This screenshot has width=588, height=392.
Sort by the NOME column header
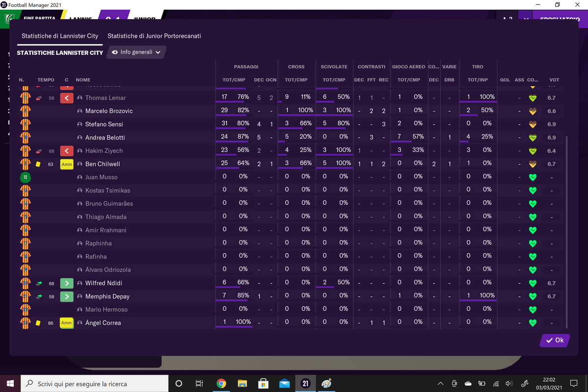click(83, 80)
